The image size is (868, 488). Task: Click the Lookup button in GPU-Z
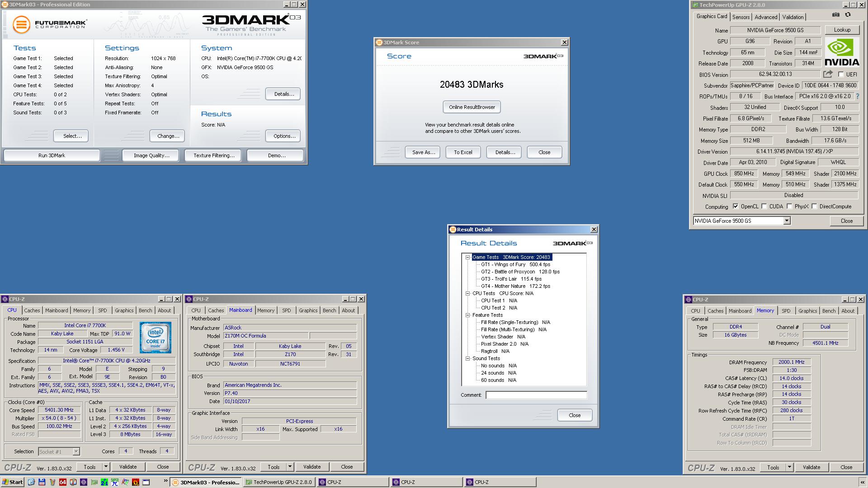(x=842, y=30)
